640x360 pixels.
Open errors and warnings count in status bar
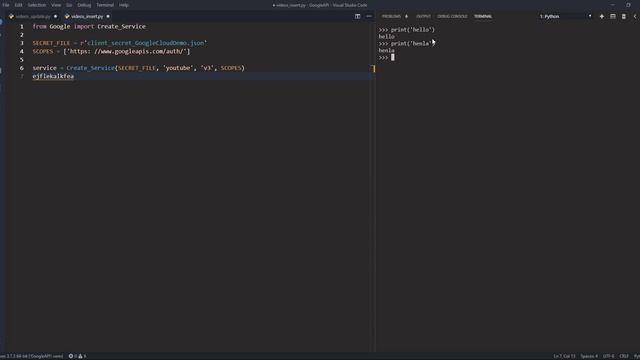(x=77, y=356)
